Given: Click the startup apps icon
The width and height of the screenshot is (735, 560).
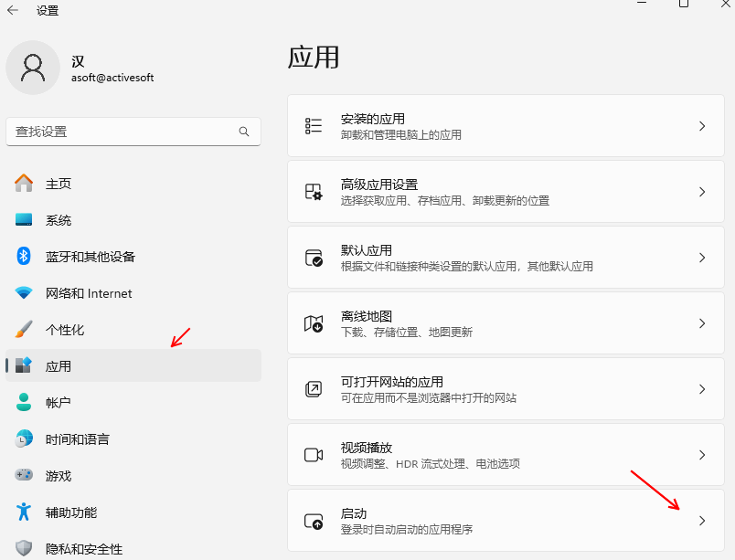Looking at the screenshot, I should [x=314, y=521].
